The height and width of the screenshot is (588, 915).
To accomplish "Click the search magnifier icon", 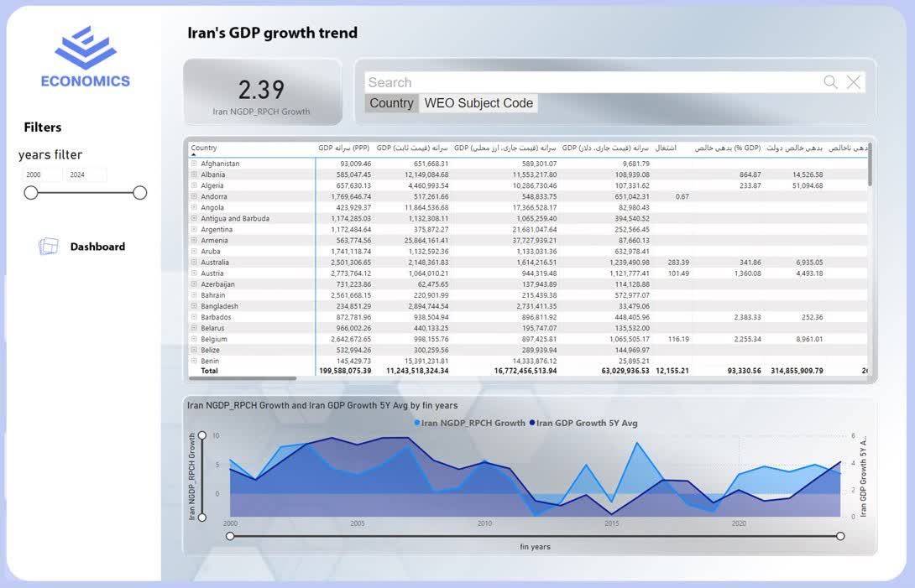I will (830, 82).
